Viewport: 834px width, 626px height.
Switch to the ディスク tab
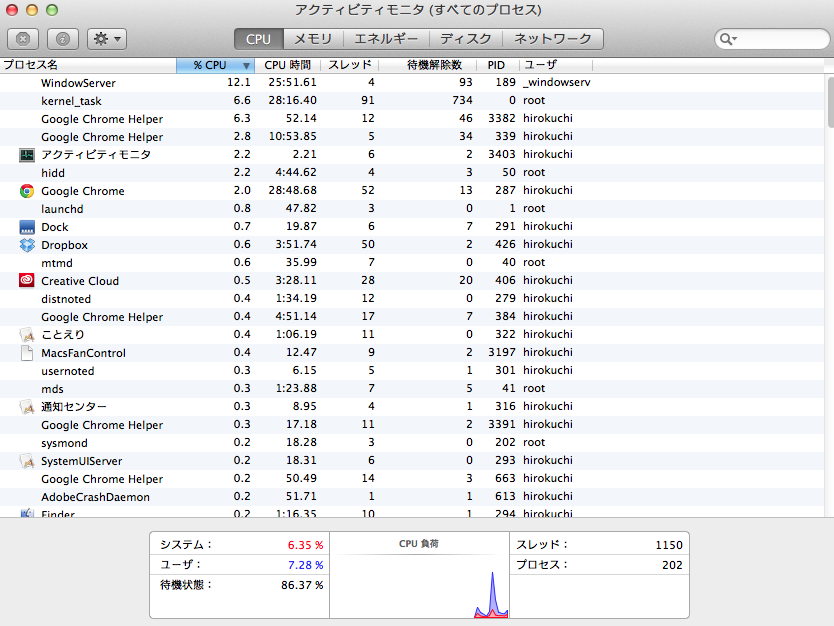pos(466,39)
